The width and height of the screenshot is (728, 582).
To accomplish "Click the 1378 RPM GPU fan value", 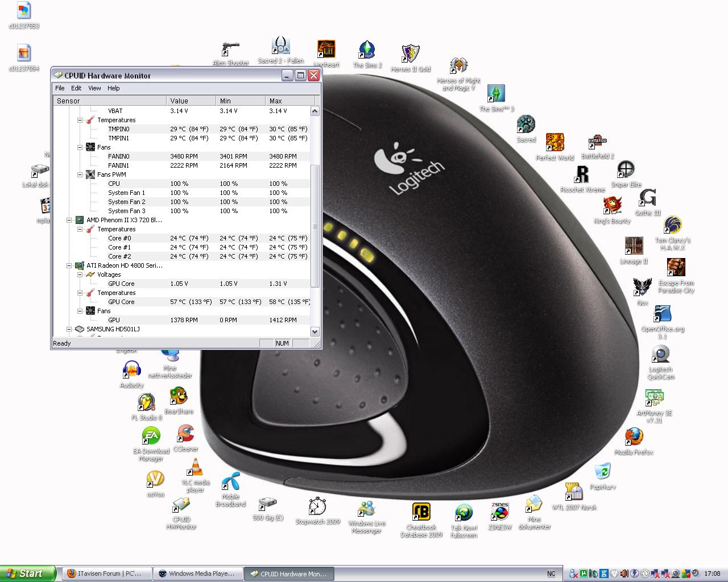I will (x=184, y=320).
